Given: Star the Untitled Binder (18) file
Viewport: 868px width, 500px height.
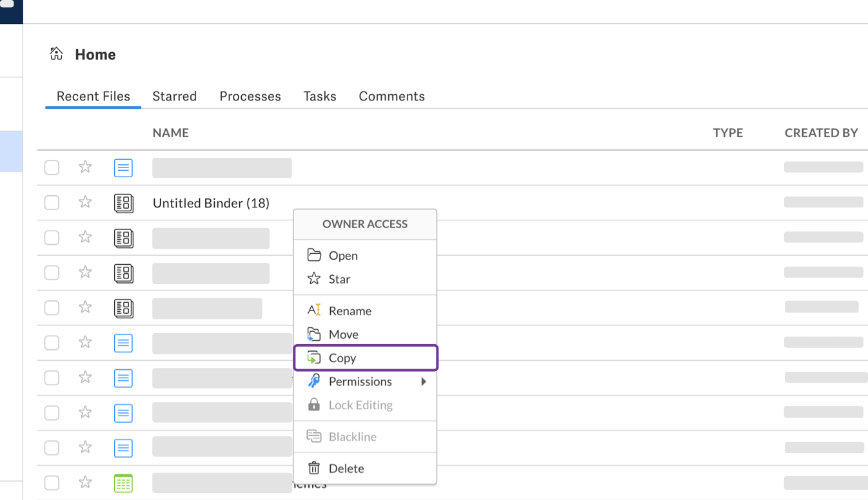Looking at the screenshot, I should 84,202.
